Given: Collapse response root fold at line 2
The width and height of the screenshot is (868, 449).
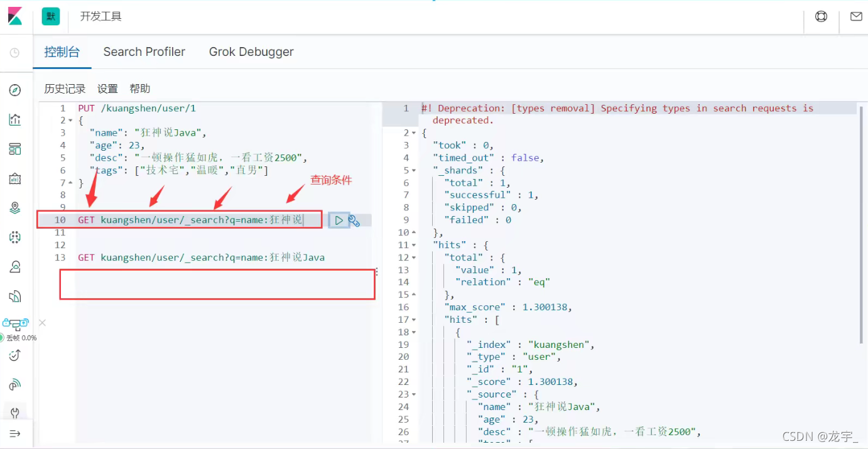Looking at the screenshot, I should click(x=413, y=133).
